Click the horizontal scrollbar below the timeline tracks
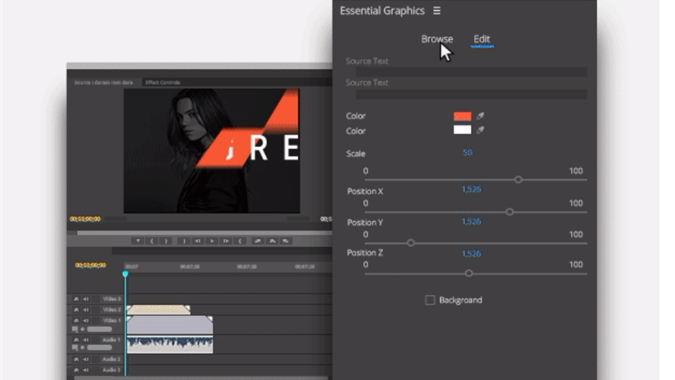 (200, 378)
